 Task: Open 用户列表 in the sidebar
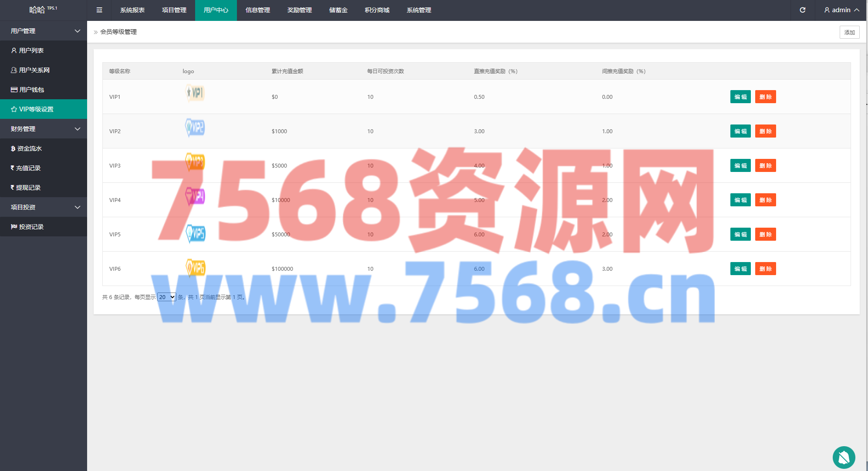click(31, 50)
